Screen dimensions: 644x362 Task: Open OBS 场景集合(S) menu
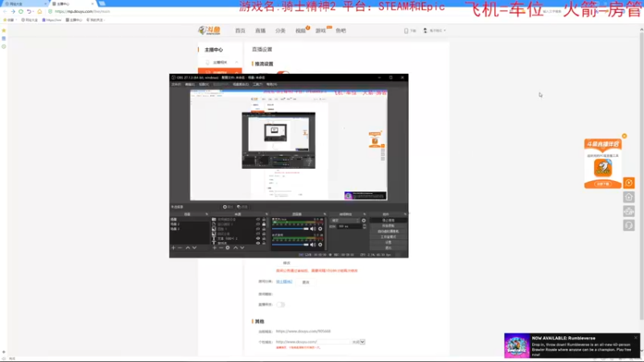coord(241,84)
